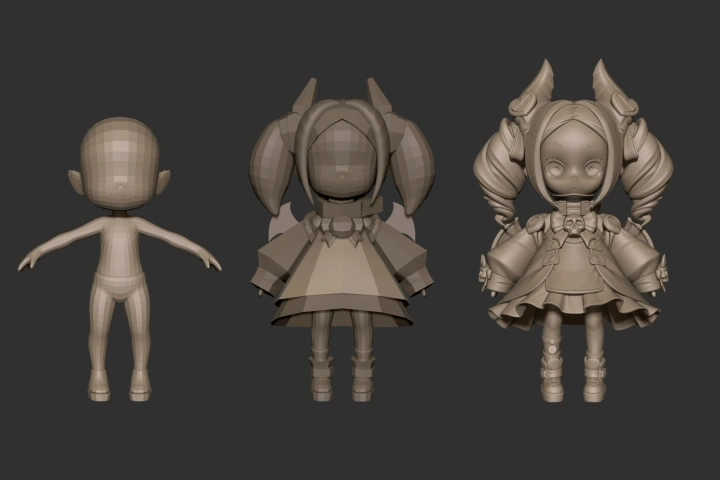This screenshot has height=480, width=720.
Task: Select the bare base-mesh character model
Action: point(119,260)
